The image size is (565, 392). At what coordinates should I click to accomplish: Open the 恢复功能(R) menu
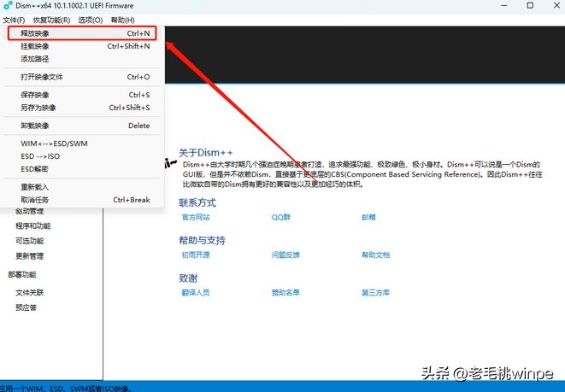tap(51, 20)
